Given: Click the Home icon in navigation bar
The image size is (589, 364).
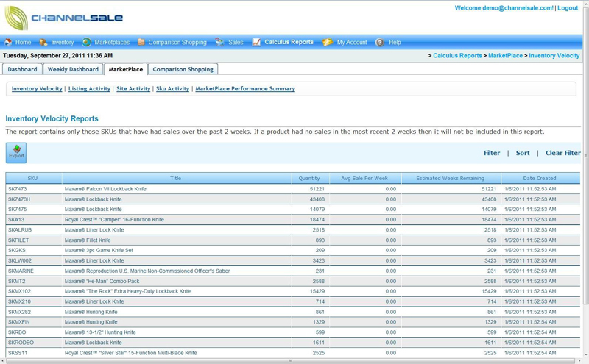Looking at the screenshot, I should [x=8, y=43].
